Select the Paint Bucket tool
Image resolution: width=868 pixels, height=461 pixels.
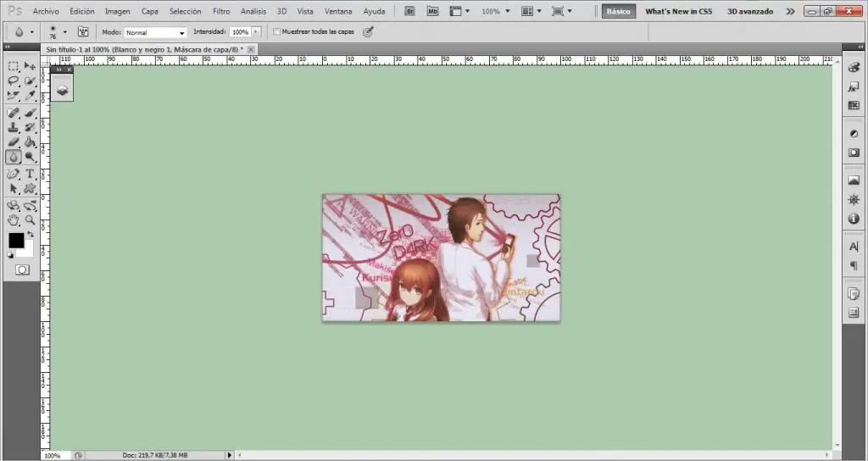[x=30, y=142]
